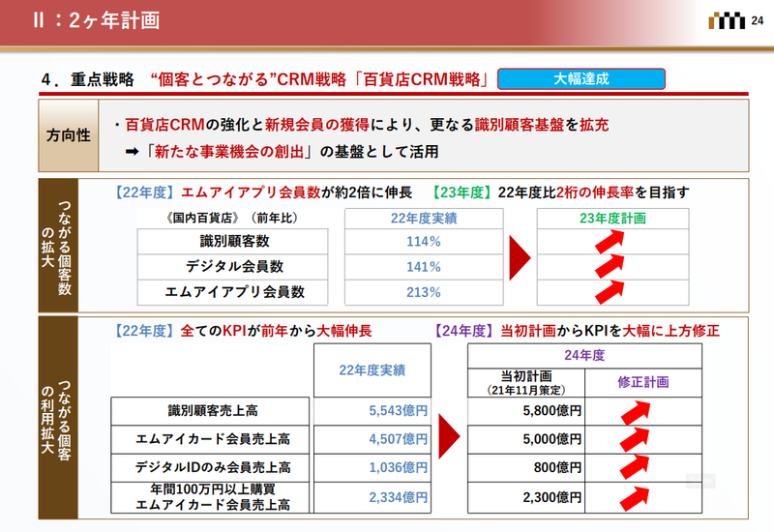Click the 5,800億円 value
This screenshot has height=532, width=774.
551,410
